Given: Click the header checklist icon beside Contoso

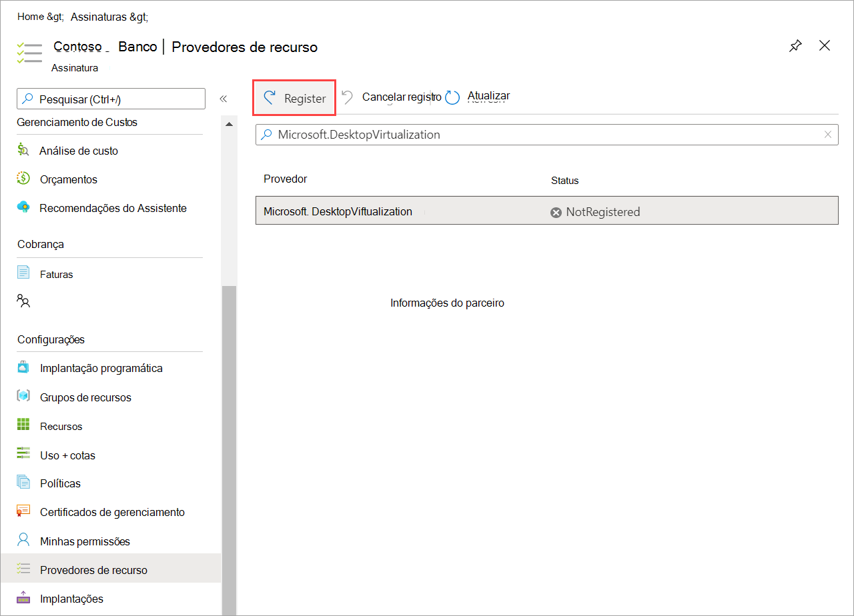Looking at the screenshot, I should pos(29,53).
